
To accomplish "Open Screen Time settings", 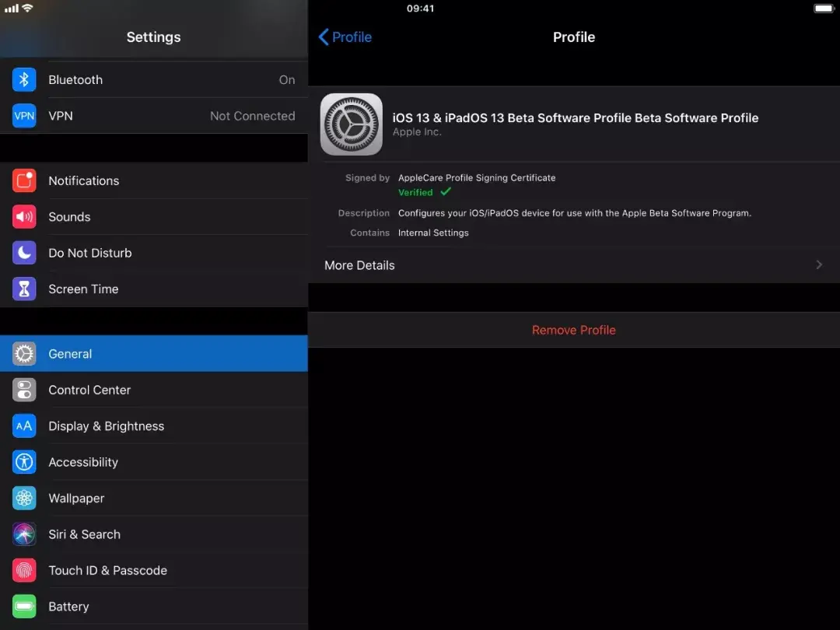I will 154,289.
